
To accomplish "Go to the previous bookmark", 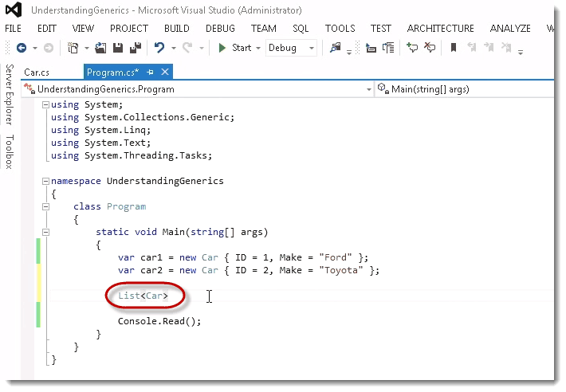I will [472, 48].
